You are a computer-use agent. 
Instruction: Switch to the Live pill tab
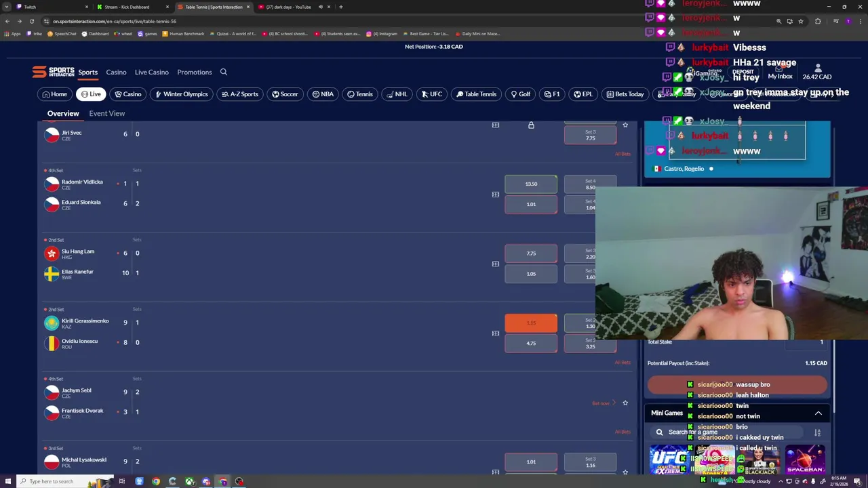(x=91, y=94)
